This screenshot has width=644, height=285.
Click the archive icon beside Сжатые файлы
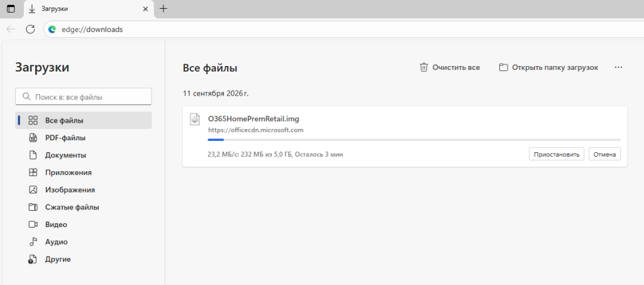(33, 207)
